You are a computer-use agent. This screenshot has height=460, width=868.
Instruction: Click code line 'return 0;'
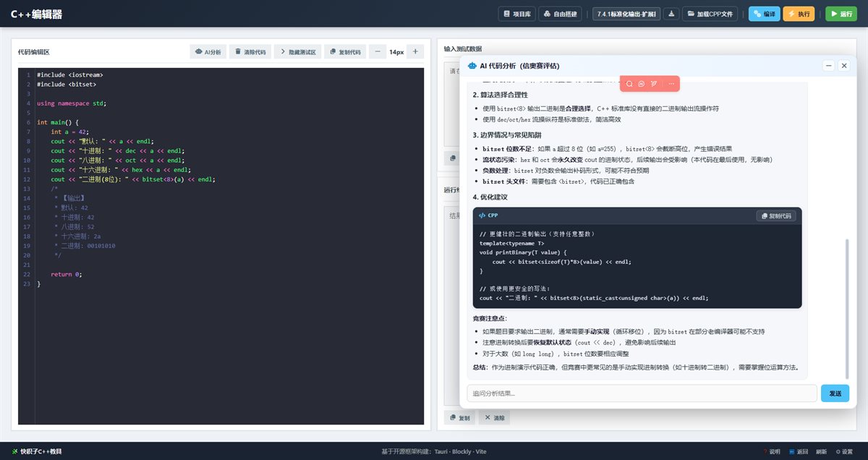pos(67,275)
